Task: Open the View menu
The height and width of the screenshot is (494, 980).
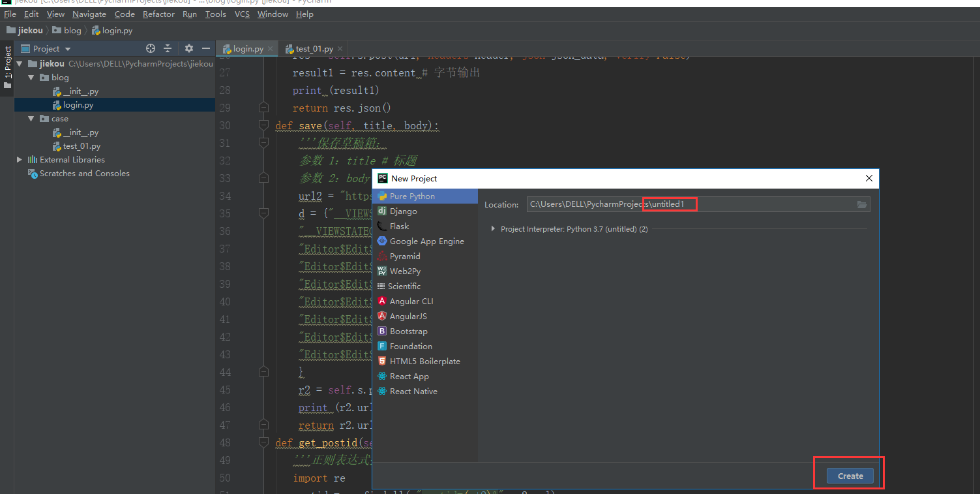Action: (55, 14)
